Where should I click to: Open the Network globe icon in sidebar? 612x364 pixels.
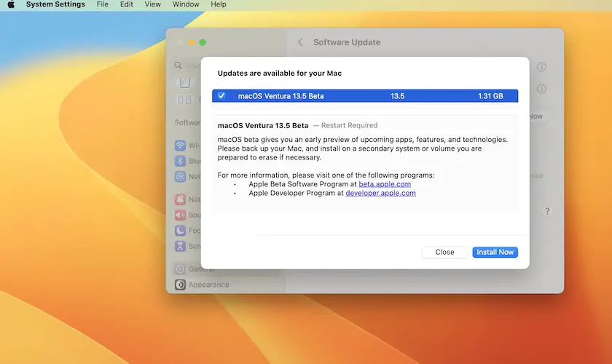point(180,177)
